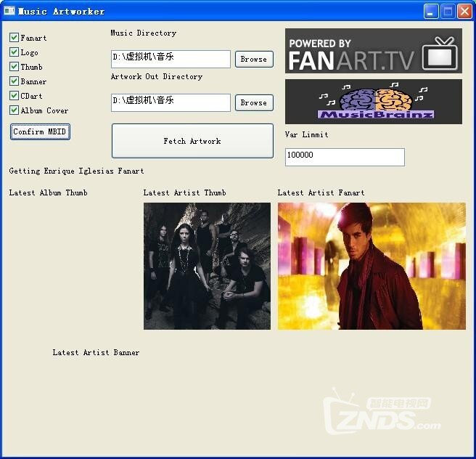Click the 'Latest Artist Fanart' label
Image resolution: width=476 pixels, height=459 pixels.
321,192
